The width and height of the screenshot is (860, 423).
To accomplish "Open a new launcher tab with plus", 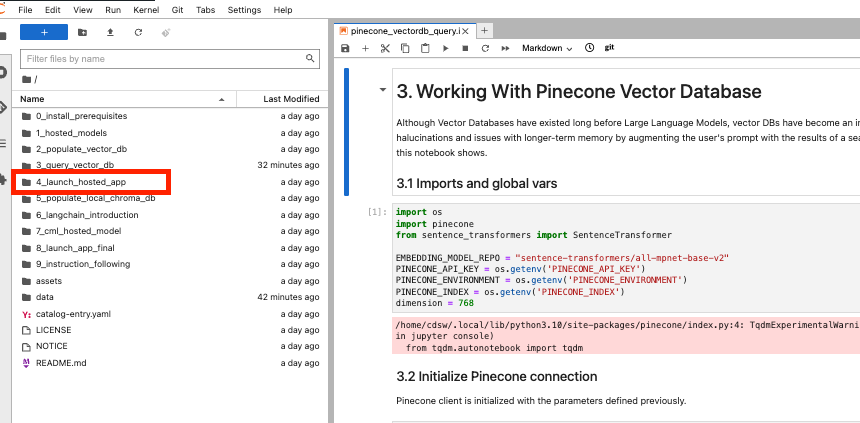I will pos(484,31).
